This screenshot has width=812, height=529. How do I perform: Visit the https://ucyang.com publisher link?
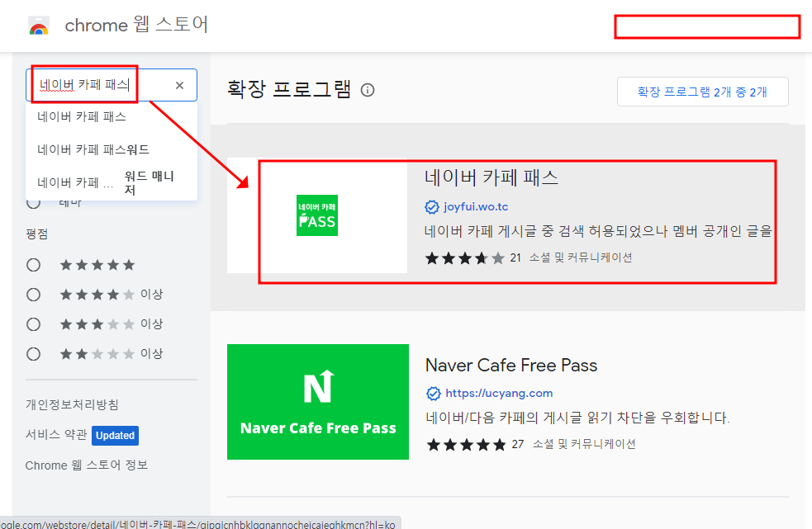(x=499, y=394)
